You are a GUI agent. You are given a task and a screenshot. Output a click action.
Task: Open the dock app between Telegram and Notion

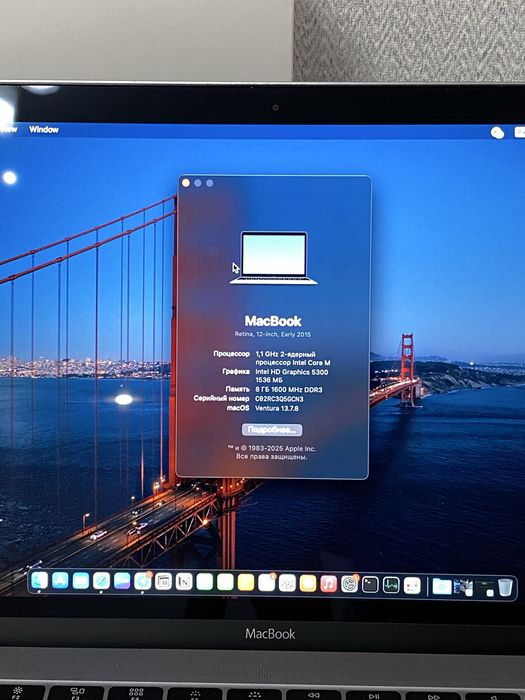tap(163, 582)
